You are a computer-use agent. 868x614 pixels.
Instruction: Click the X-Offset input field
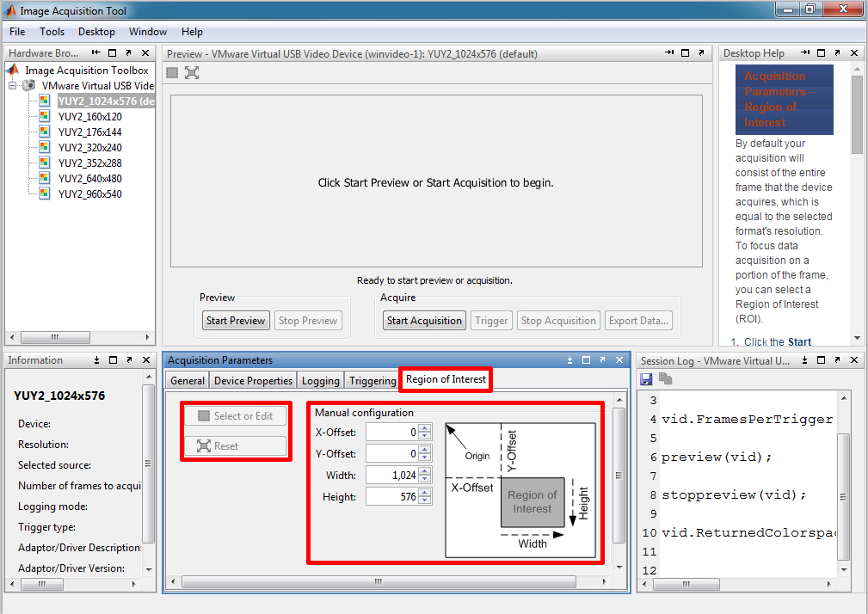[x=392, y=433]
